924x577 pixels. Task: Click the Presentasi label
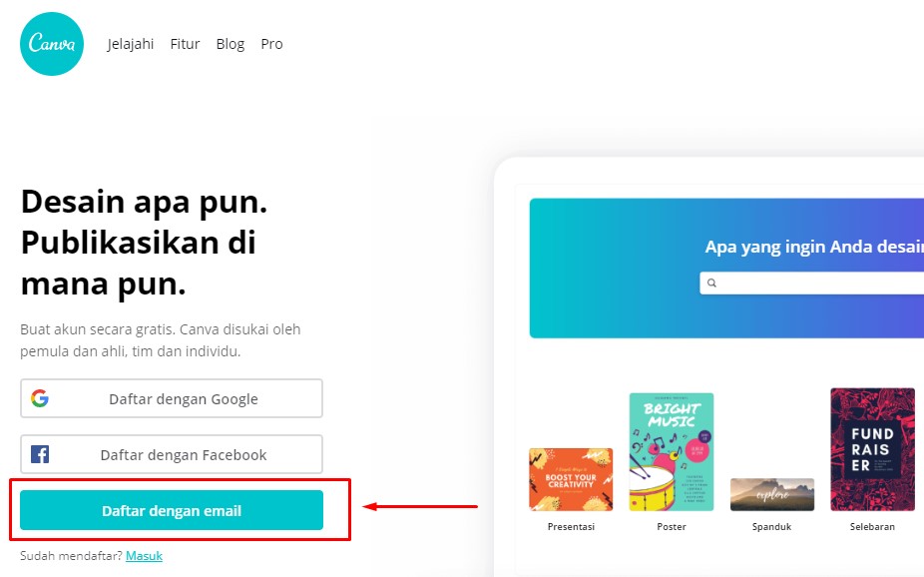pyautogui.click(x=571, y=526)
